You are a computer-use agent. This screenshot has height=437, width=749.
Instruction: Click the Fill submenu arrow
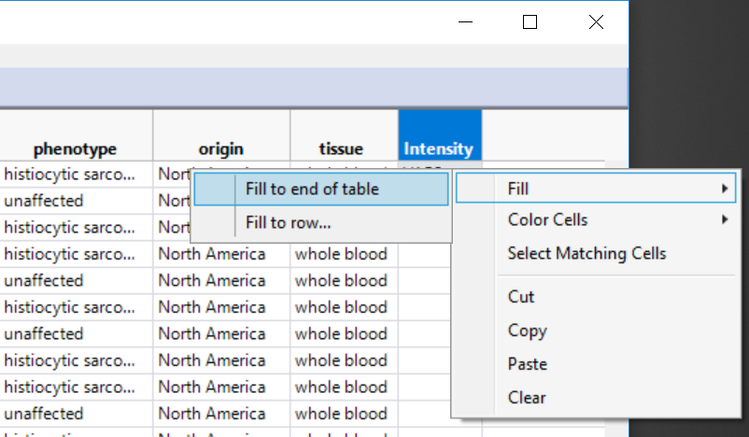coord(723,188)
